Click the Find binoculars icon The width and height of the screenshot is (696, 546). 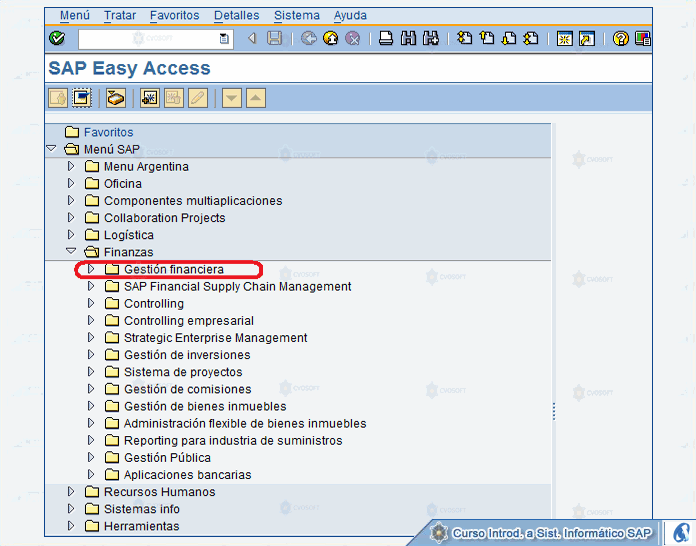click(408, 39)
